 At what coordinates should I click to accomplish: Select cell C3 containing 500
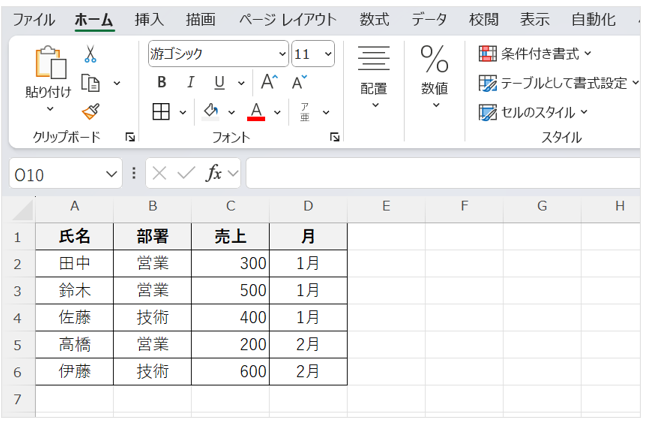(230, 290)
